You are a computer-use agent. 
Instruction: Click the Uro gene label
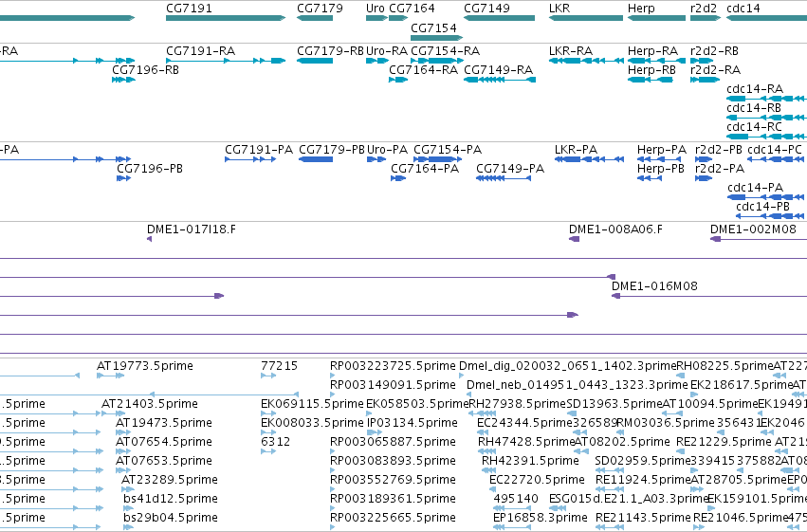pos(376,9)
